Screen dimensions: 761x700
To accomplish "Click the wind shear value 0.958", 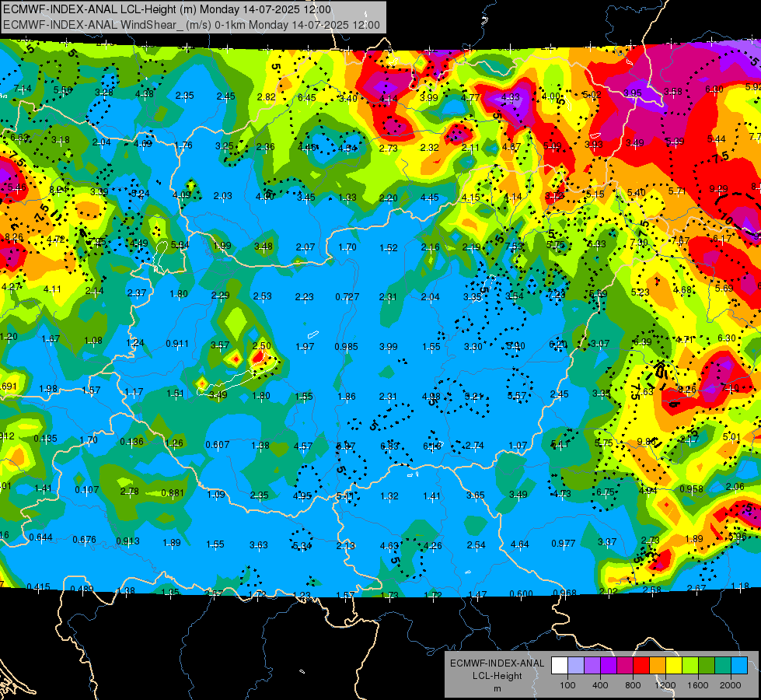I will point(692,488).
